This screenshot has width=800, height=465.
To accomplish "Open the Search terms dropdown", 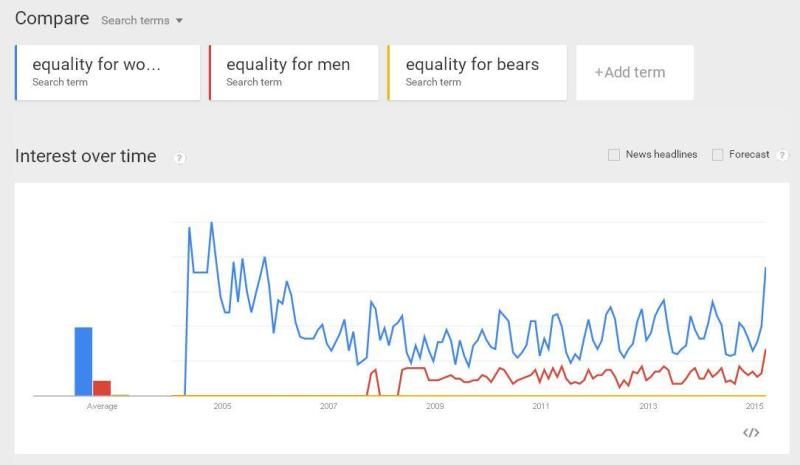I will pyautogui.click(x=142, y=21).
